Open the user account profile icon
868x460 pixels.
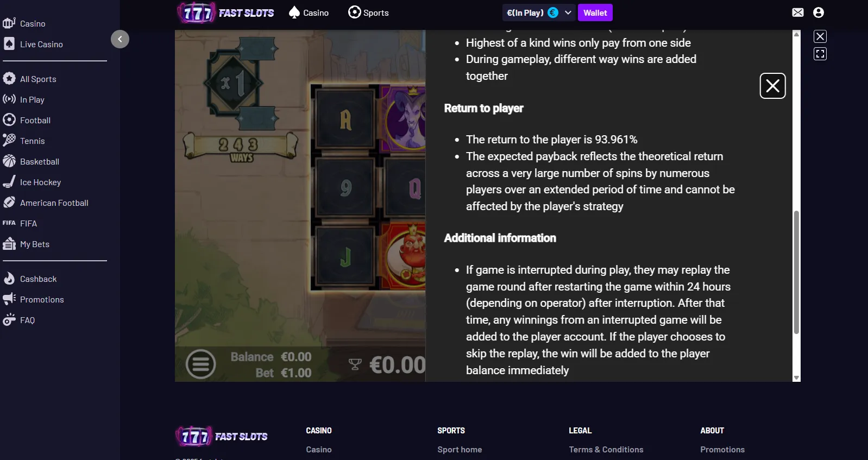pos(819,12)
